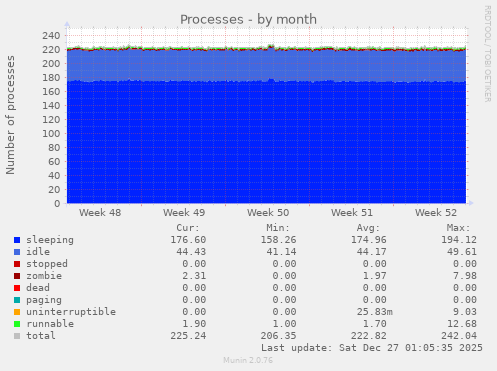Click runnable minimum value 1.00
This screenshot has width=497, height=371.
[284, 324]
